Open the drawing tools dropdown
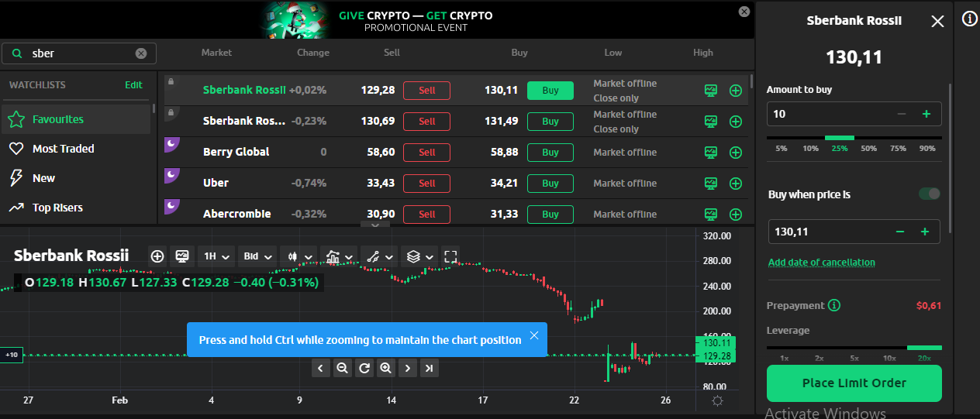 tap(381, 256)
